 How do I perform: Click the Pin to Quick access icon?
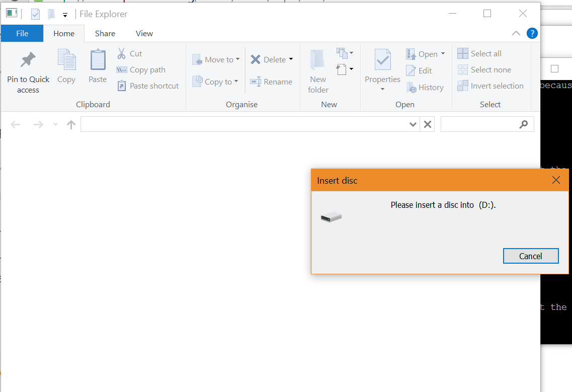tap(28, 60)
